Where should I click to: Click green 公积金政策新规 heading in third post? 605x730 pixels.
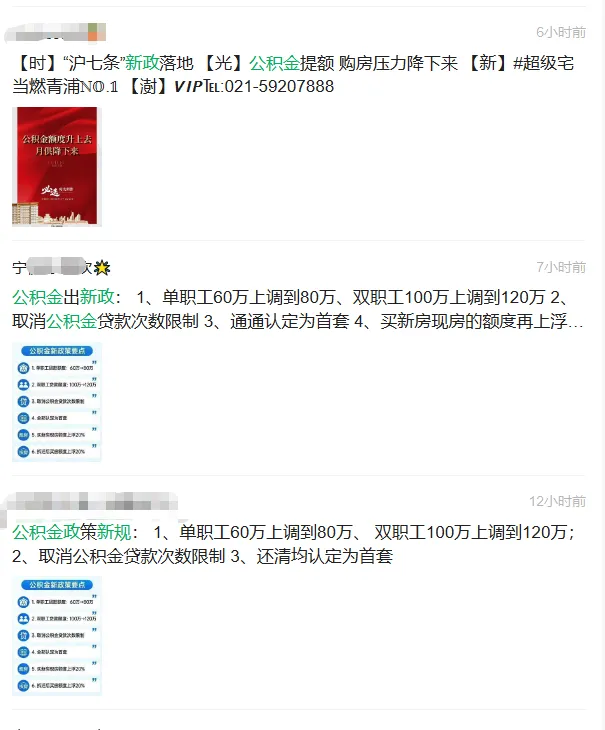72,532
